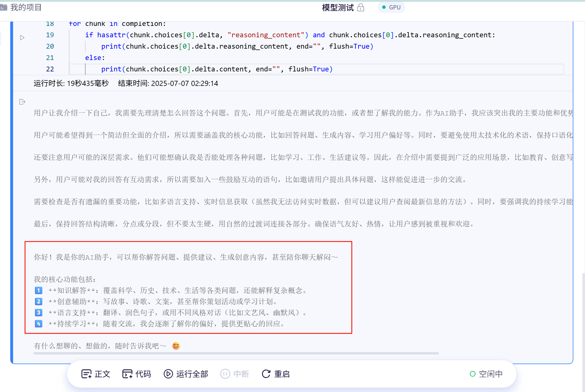
Task: Click the GPU status badge
Action: [x=391, y=7]
